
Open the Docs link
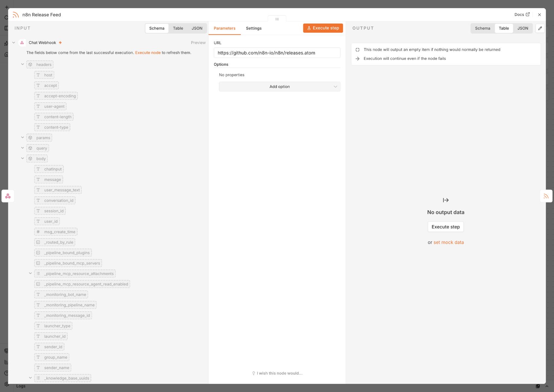(522, 15)
